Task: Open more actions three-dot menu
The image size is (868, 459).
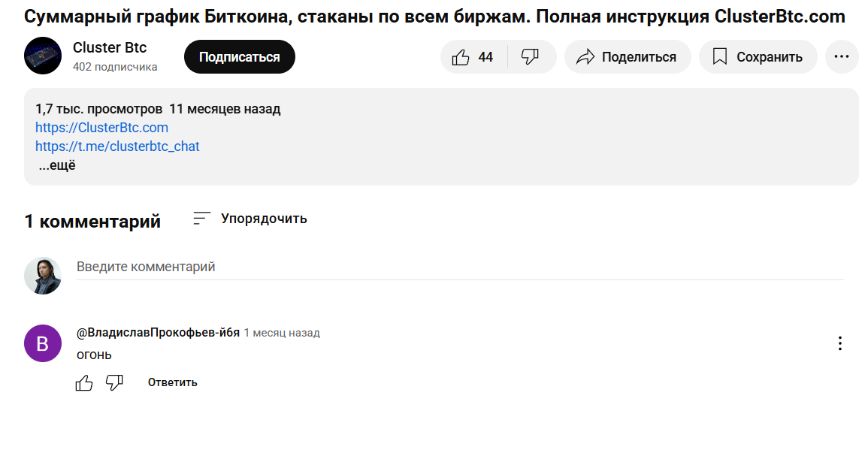Action: [842, 57]
